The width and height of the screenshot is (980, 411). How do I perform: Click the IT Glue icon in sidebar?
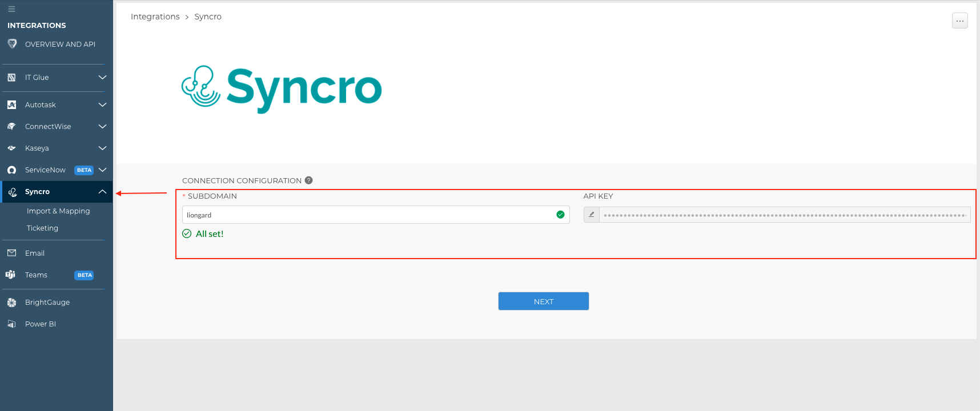(11, 78)
